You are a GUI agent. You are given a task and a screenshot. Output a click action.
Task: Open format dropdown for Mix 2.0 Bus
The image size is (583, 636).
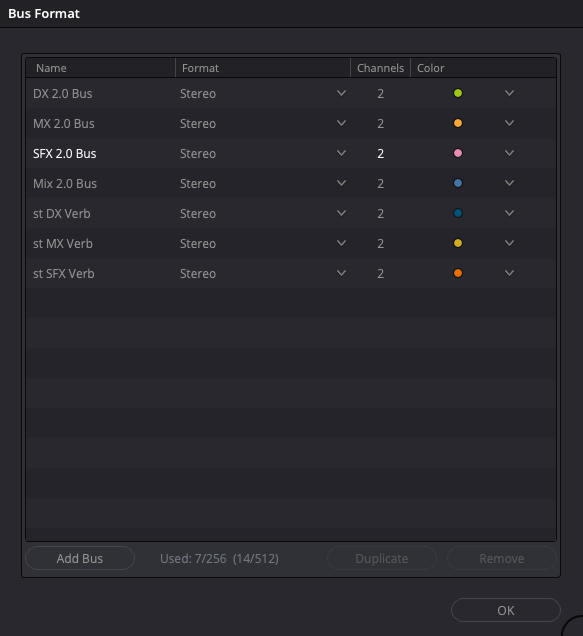(341, 183)
